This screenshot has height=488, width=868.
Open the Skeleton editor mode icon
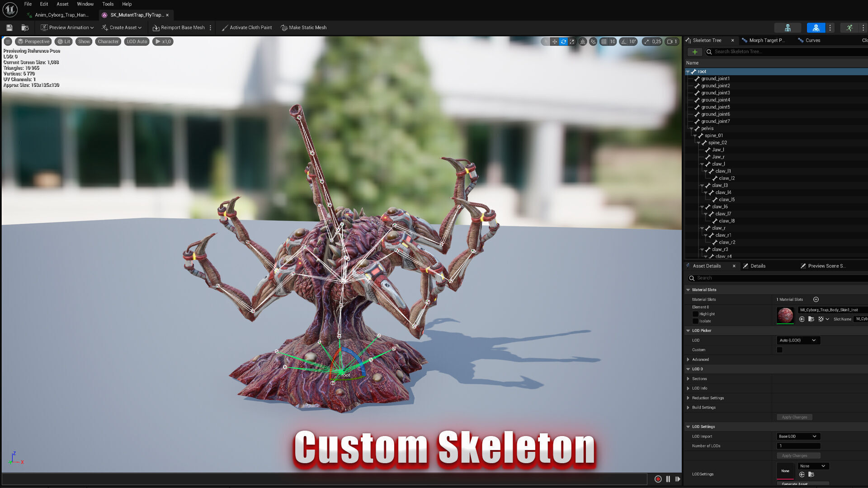pyautogui.click(x=788, y=28)
